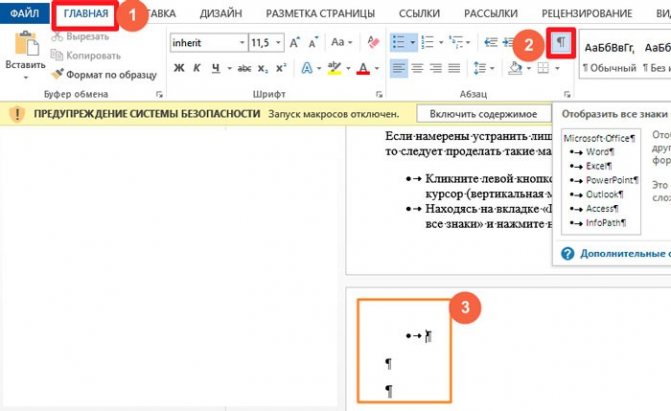Open the Шрифт dialog launcher

click(379, 94)
